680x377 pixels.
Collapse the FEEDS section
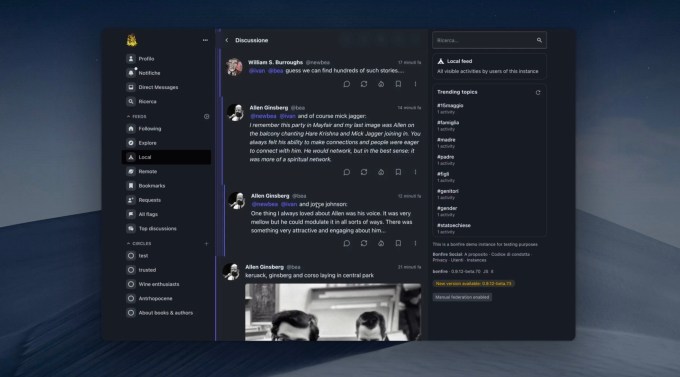click(x=137, y=116)
